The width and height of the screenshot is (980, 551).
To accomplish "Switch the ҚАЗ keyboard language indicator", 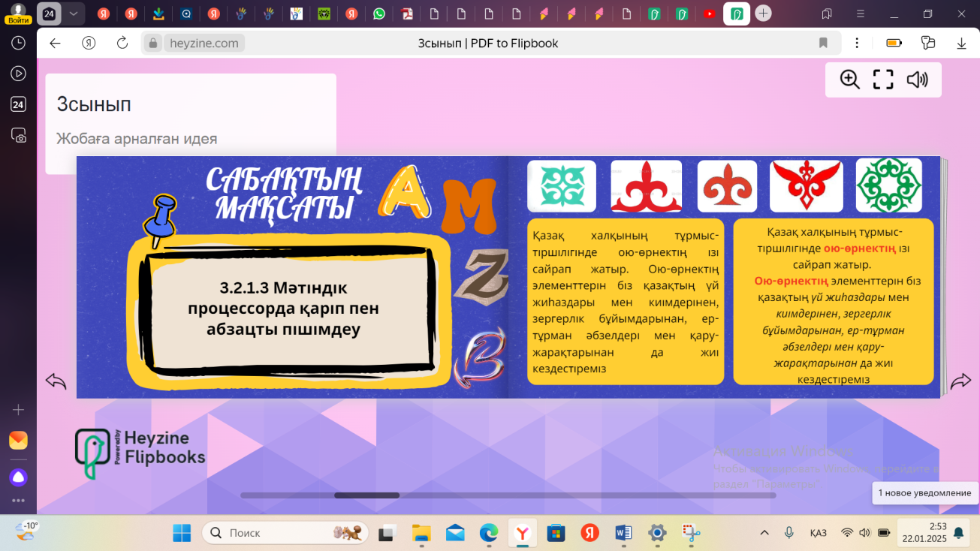I will tap(819, 533).
